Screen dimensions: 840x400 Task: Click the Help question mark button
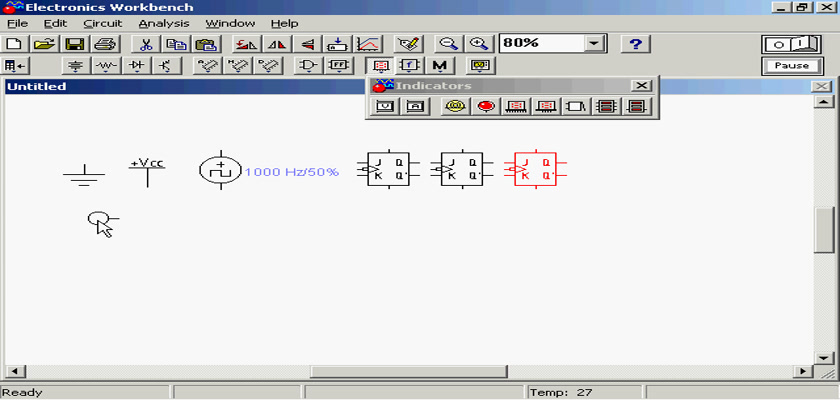[x=636, y=44]
